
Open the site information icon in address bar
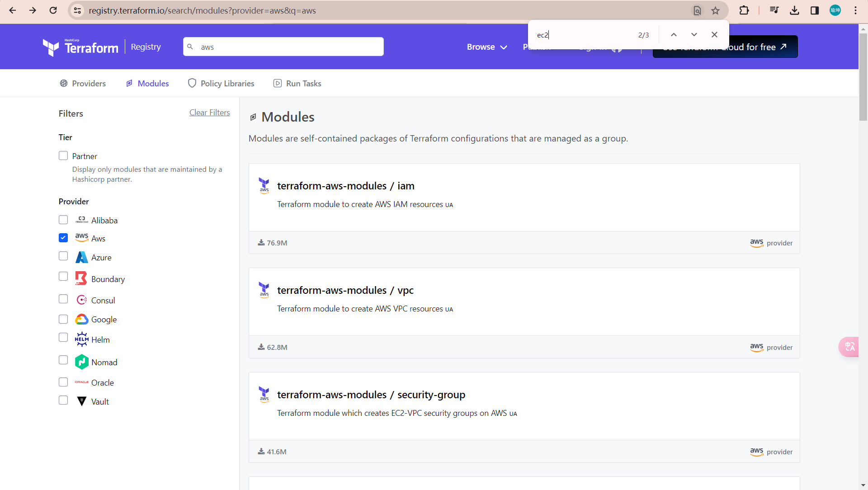click(x=77, y=10)
